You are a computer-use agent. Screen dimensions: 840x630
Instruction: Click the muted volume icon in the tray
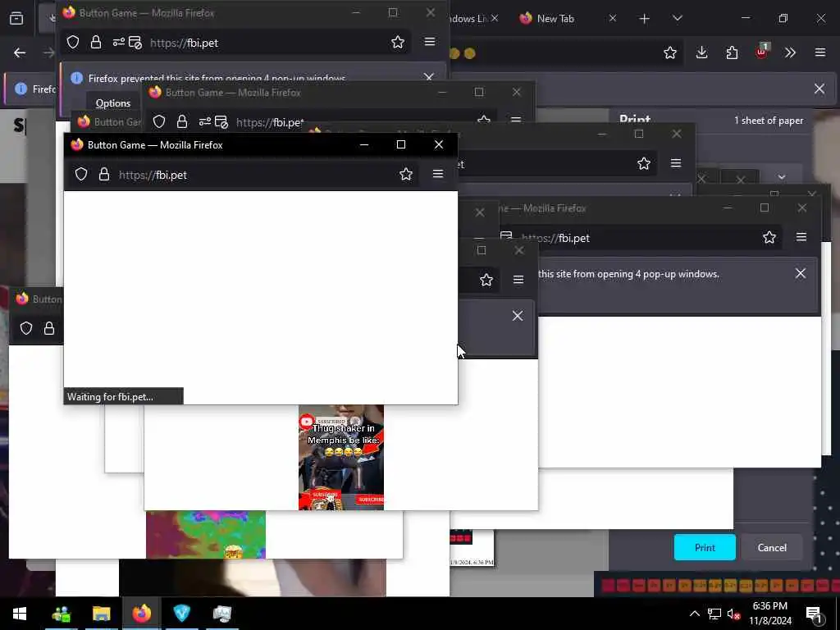(x=734, y=614)
